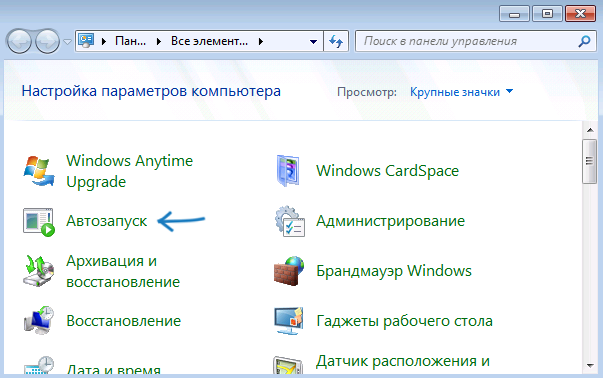Click the Брандмауэр Windows brick wall icon
603x378 pixels.
289,271
